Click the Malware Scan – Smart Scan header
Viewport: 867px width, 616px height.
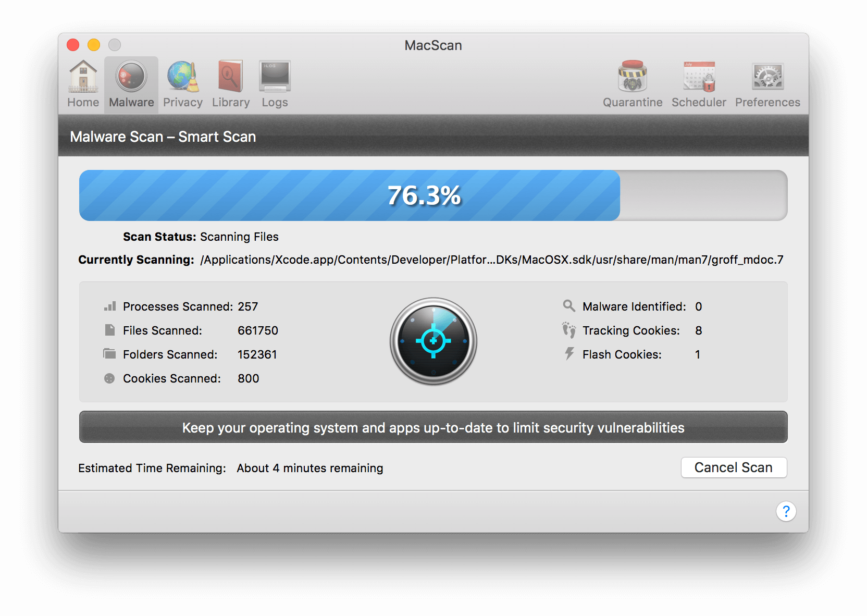click(x=163, y=137)
